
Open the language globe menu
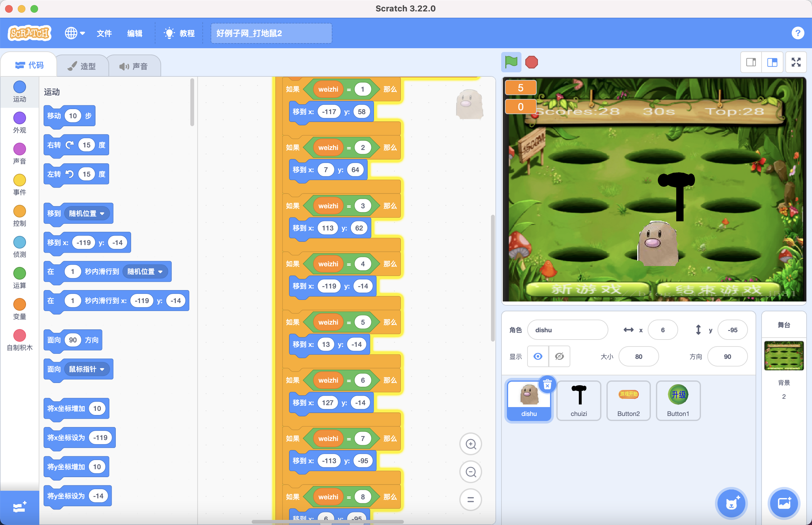pos(75,33)
